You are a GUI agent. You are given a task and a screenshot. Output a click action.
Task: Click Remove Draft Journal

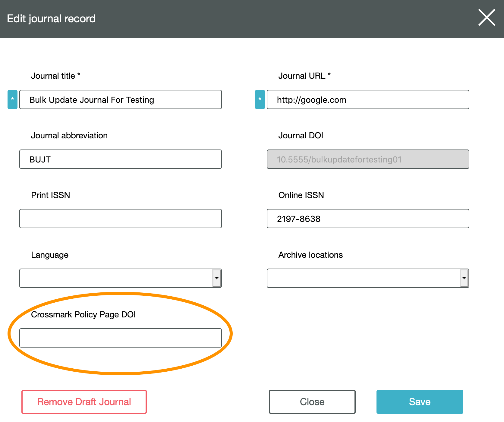[x=84, y=402]
